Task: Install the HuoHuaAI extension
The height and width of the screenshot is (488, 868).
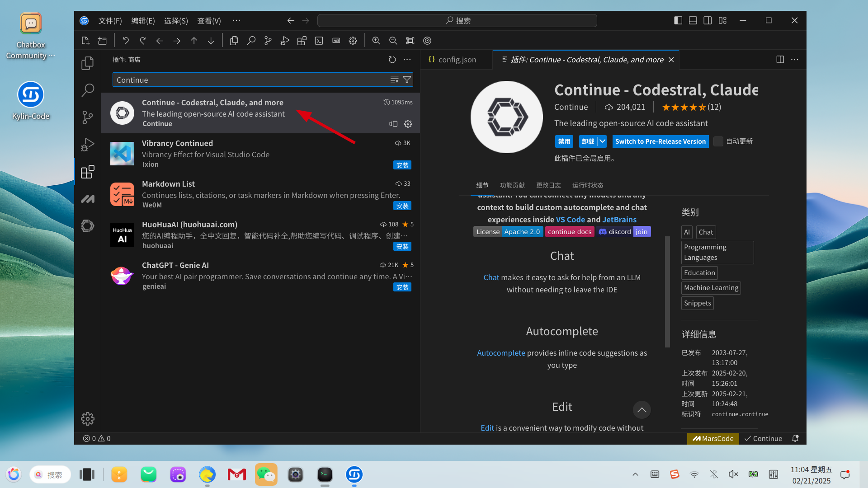Action: (402, 247)
